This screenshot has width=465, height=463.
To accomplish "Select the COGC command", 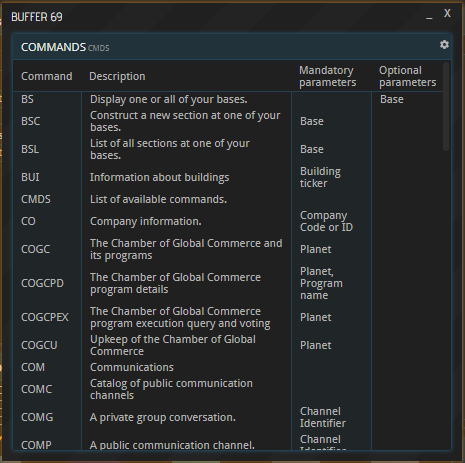I will point(36,249).
